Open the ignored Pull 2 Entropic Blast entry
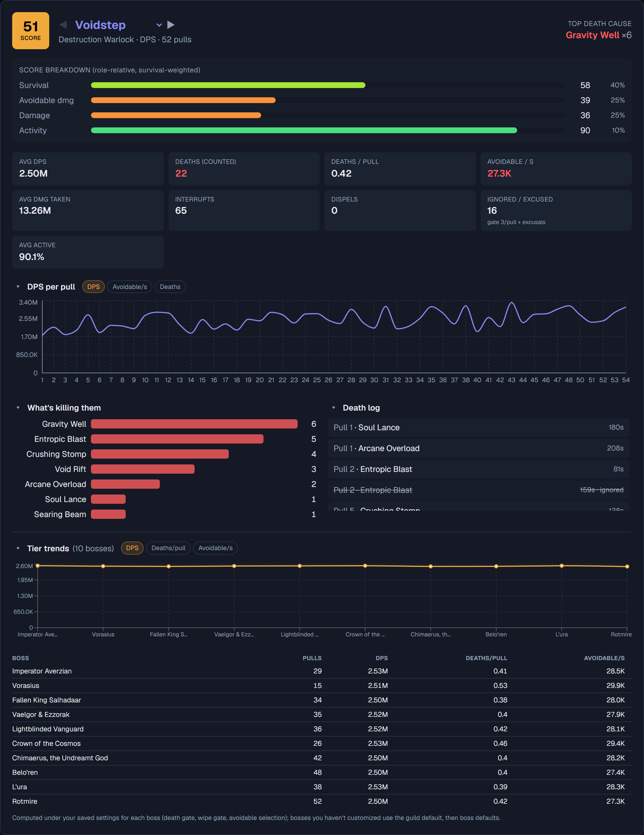Image resolution: width=644 pixels, height=835 pixels. [478, 490]
